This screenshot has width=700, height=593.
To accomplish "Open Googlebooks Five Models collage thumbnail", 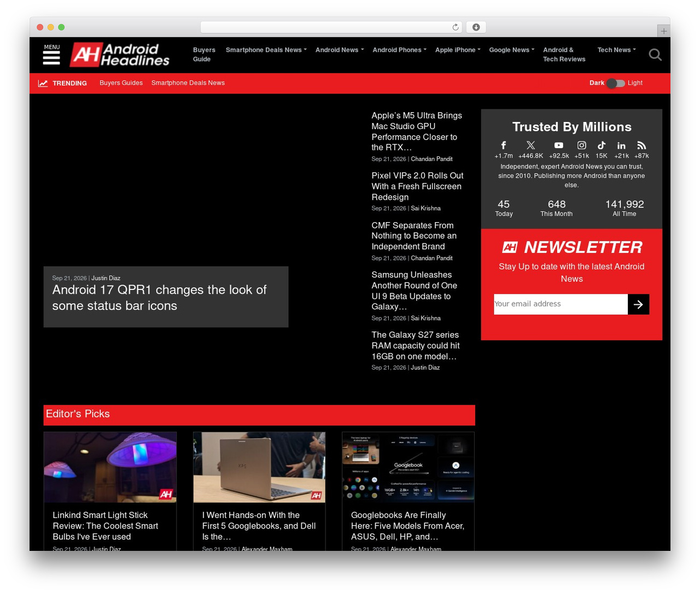I will 408,467.
